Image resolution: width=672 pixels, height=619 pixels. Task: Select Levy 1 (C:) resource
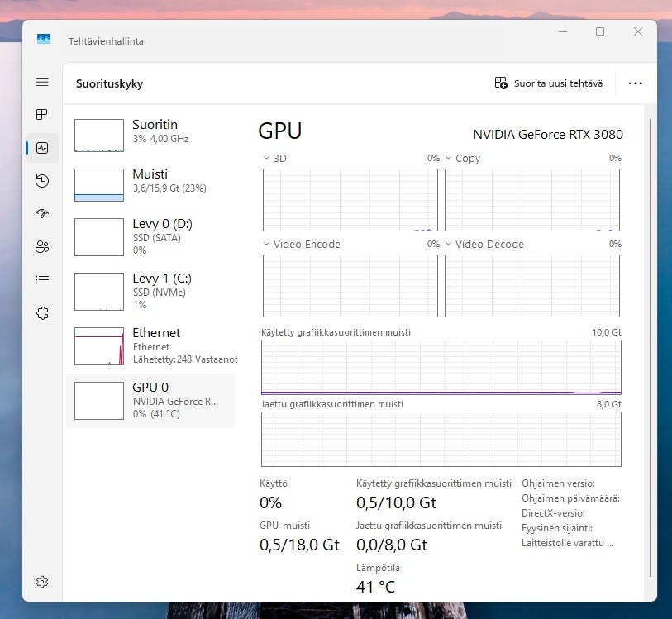point(150,291)
